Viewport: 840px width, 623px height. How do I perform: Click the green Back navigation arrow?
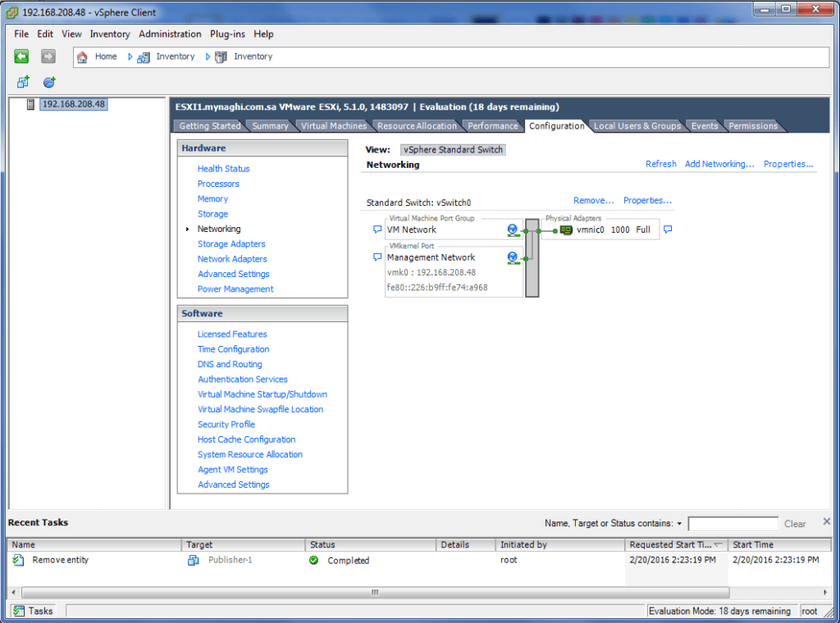pyautogui.click(x=22, y=56)
